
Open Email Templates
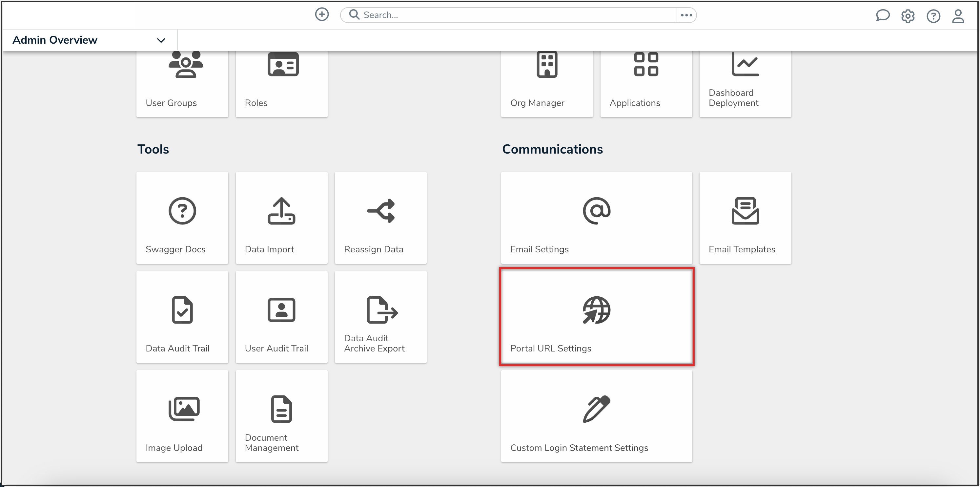click(745, 218)
